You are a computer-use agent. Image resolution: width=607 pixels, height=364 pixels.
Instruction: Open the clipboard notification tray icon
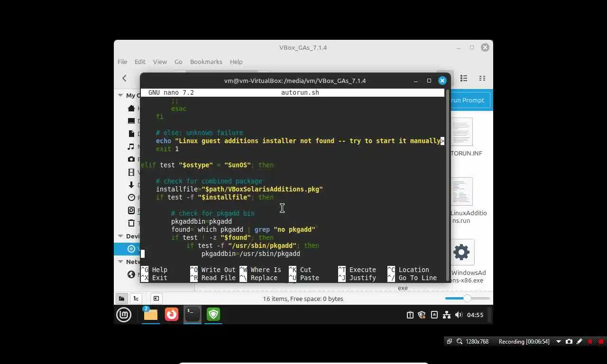coord(410,315)
